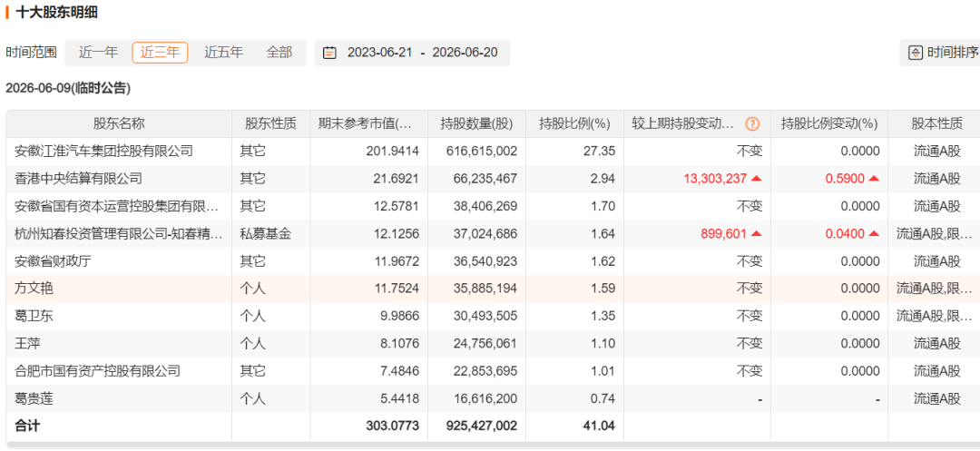Click 流通A股,限... cell in 方文艳 row
This screenshot has width=980, height=451.
[935, 289]
